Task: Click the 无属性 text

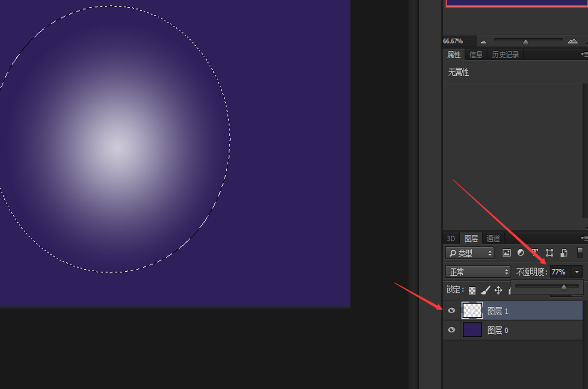Action: coord(458,72)
